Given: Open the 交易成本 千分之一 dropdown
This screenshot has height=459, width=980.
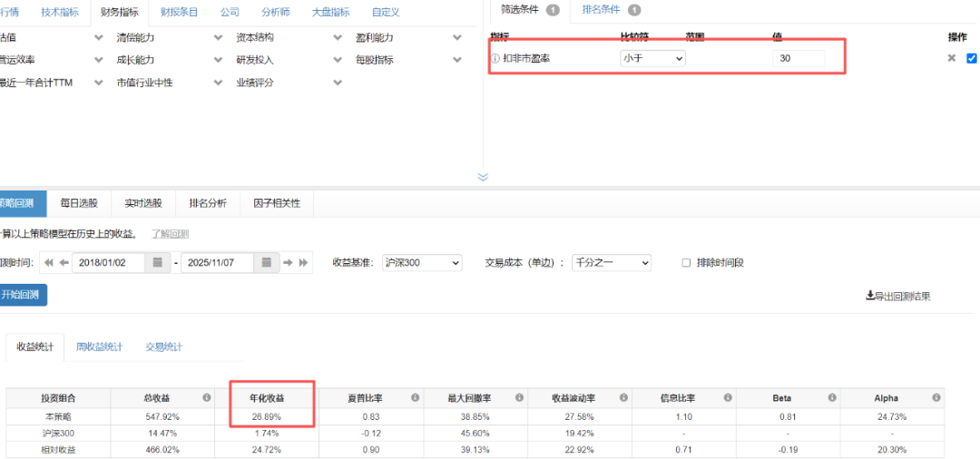Looking at the screenshot, I should (x=612, y=263).
